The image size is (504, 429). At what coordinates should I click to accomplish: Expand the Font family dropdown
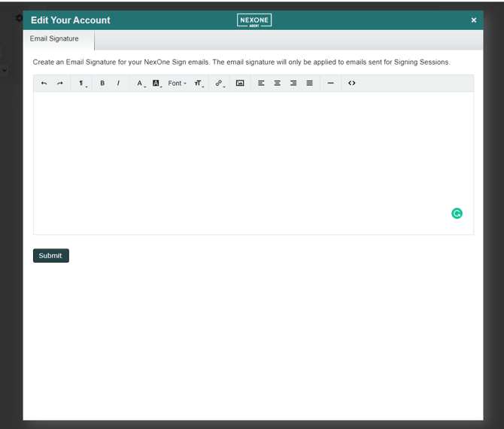pos(178,84)
